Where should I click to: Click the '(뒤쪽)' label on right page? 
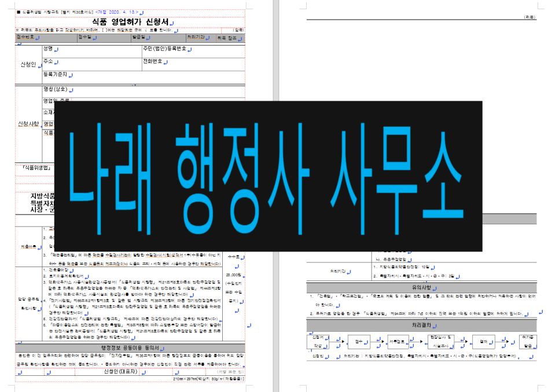529,17
